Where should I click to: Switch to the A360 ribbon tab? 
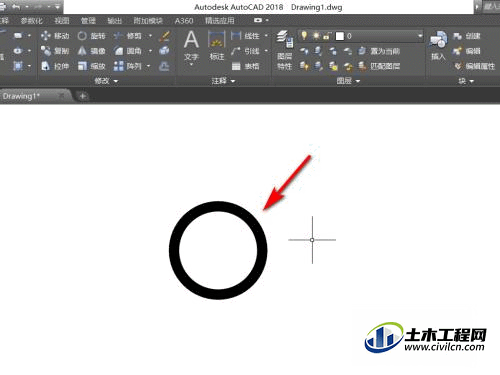184,21
